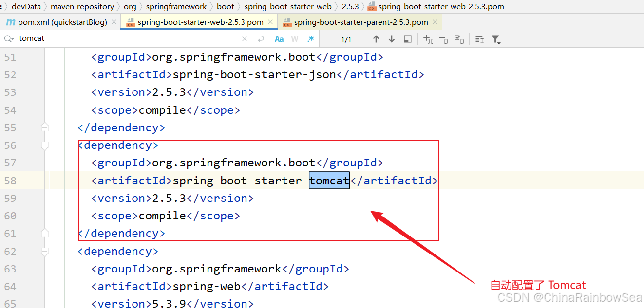Image resolution: width=644 pixels, height=308 pixels.
Task: Click spring-web artifactId on line 64
Action: tap(207, 286)
